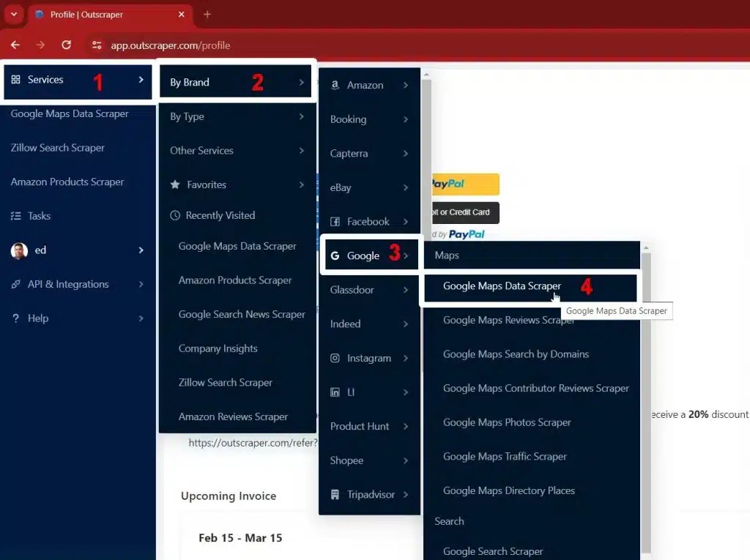Screen dimensions: 750x560
Task: Expand the By Brand submenu chevron
Action: pos(301,82)
